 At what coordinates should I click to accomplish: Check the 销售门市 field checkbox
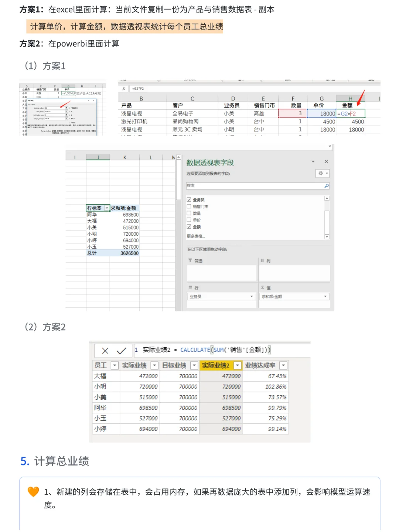tap(189, 206)
